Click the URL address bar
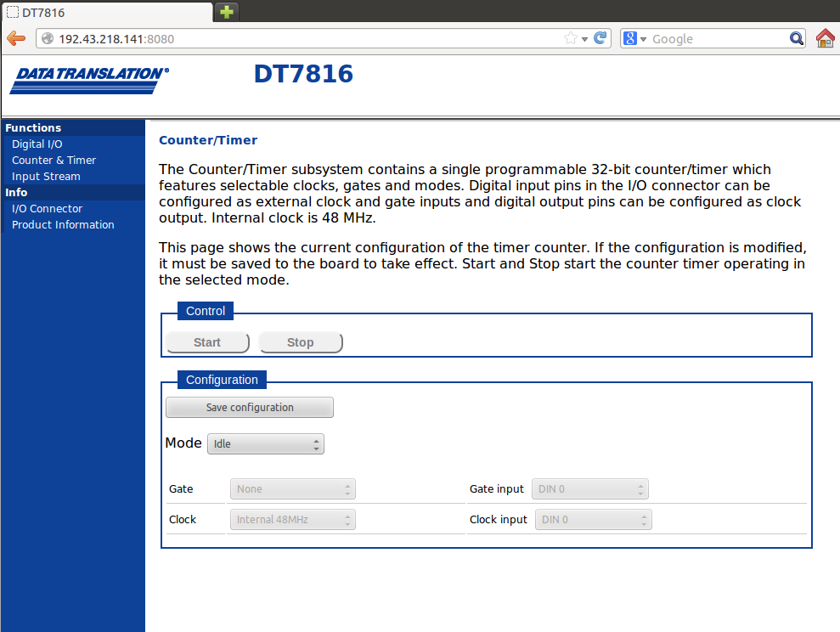 click(306, 38)
